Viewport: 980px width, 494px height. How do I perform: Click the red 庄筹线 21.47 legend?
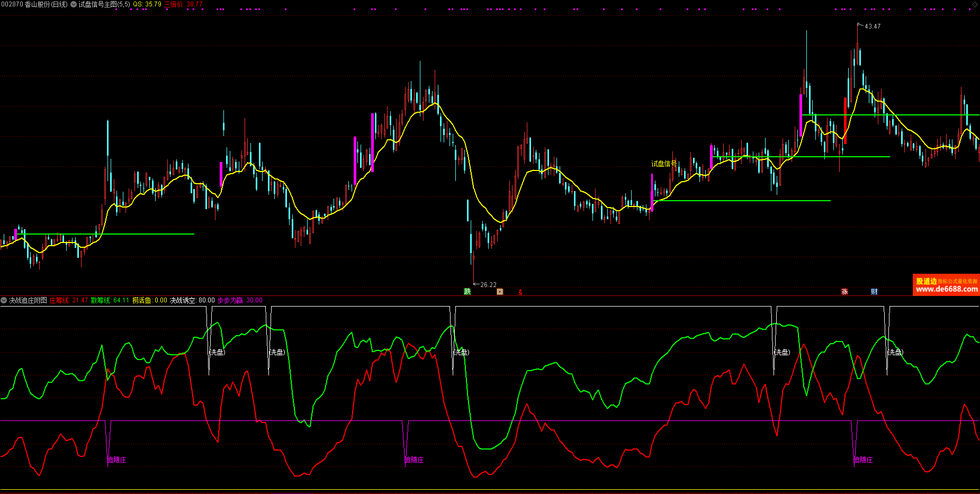click(69, 300)
